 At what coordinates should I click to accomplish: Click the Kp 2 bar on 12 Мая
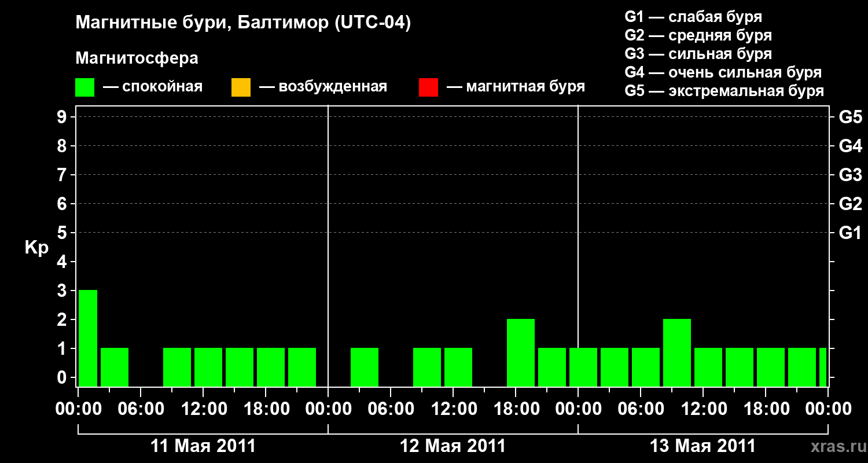point(521,352)
